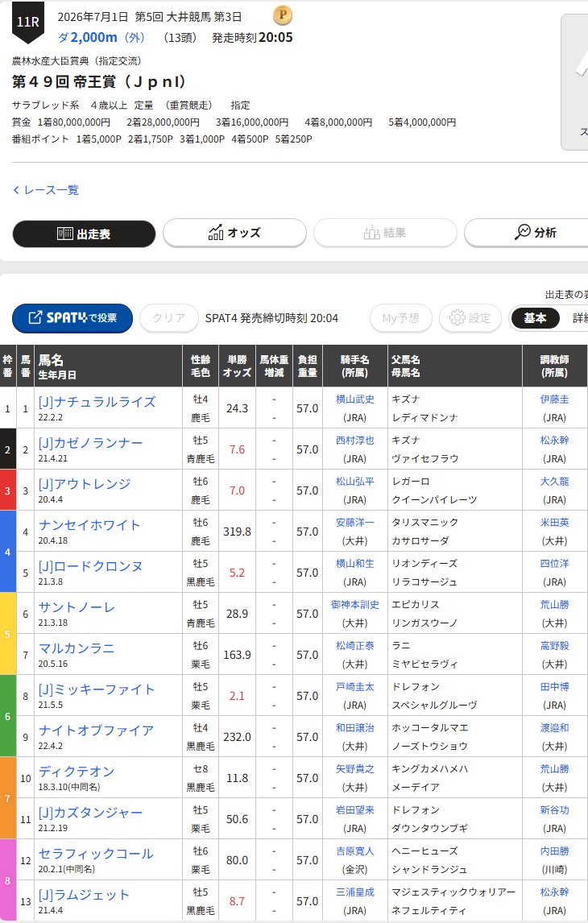Open trainer 四位洋 link

click(554, 563)
